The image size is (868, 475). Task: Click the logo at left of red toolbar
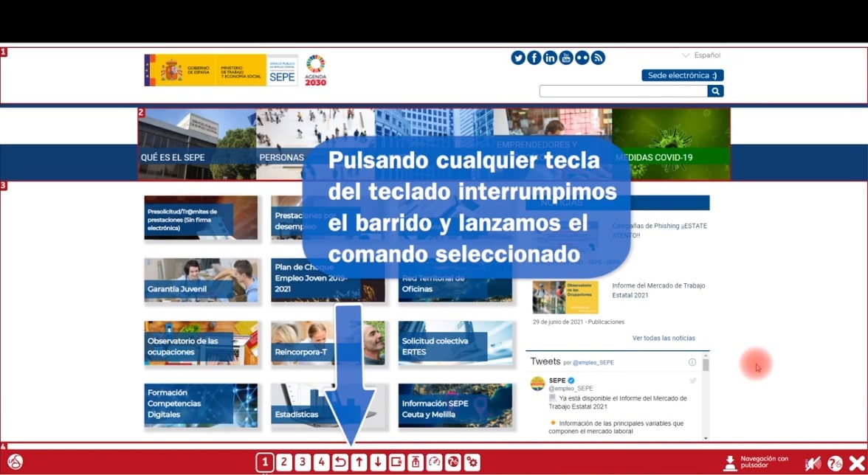point(15,462)
